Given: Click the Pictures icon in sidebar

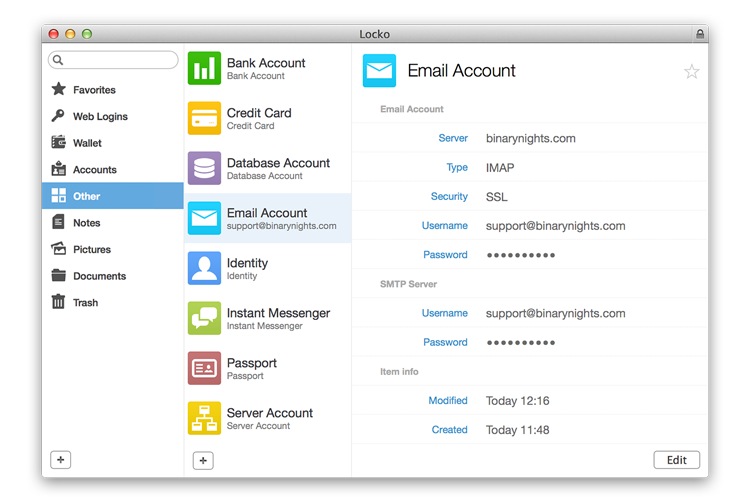Looking at the screenshot, I should 58,249.
